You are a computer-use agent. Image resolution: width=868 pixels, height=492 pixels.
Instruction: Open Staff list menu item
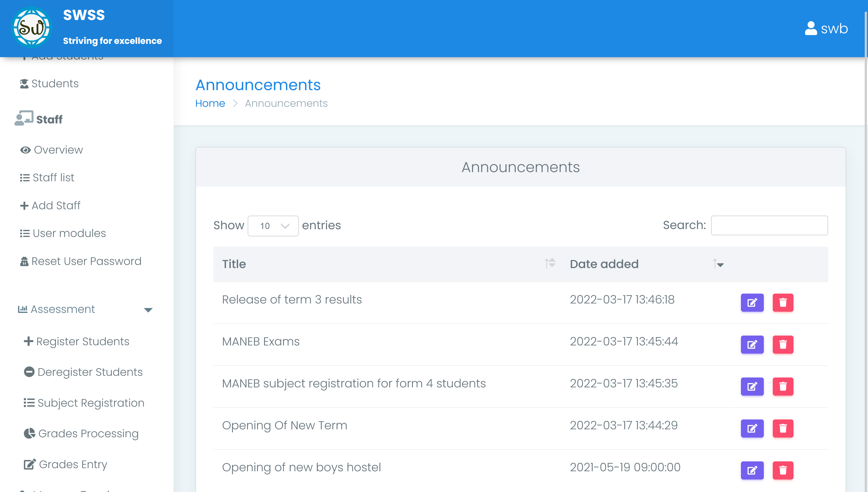(x=53, y=178)
